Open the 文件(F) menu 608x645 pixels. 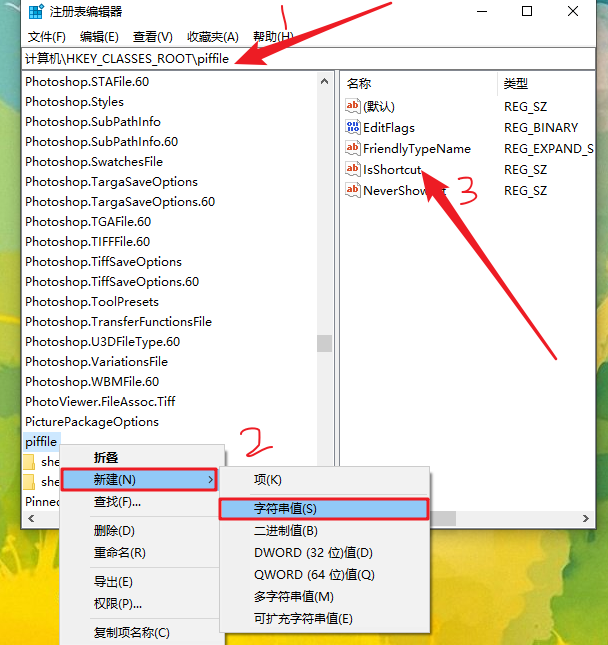46,37
